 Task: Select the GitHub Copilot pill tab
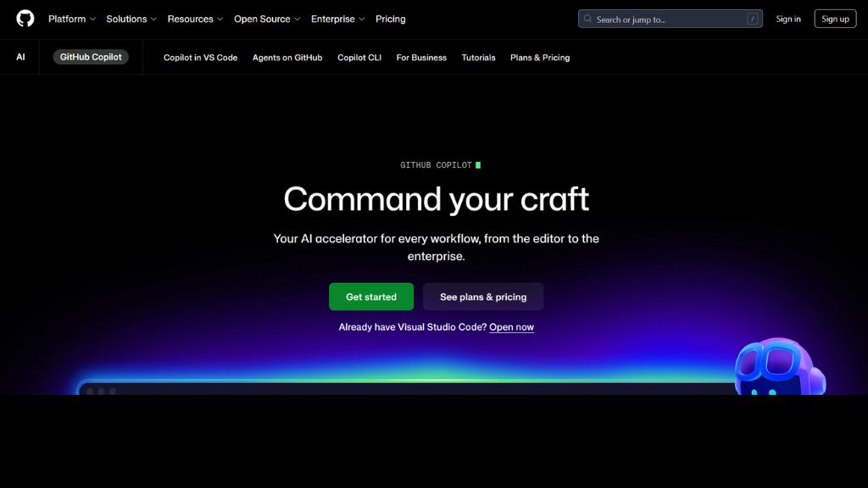click(91, 57)
